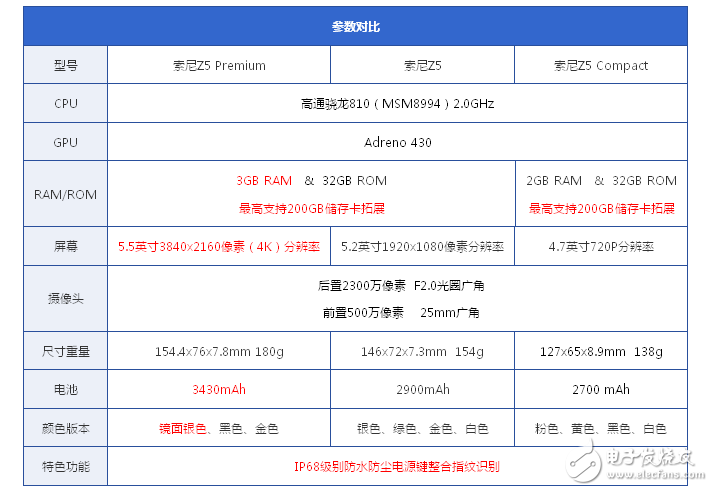Click the 5.2英寸1920x1080像素分辨率 cell
Image resolution: width=713 pixels, height=491 pixels.
pyautogui.click(x=422, y=246)
